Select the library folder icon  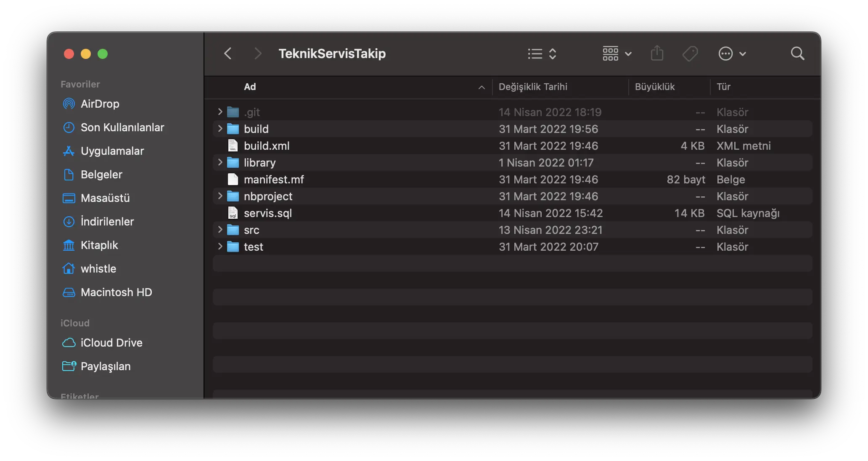coord(233,162)
